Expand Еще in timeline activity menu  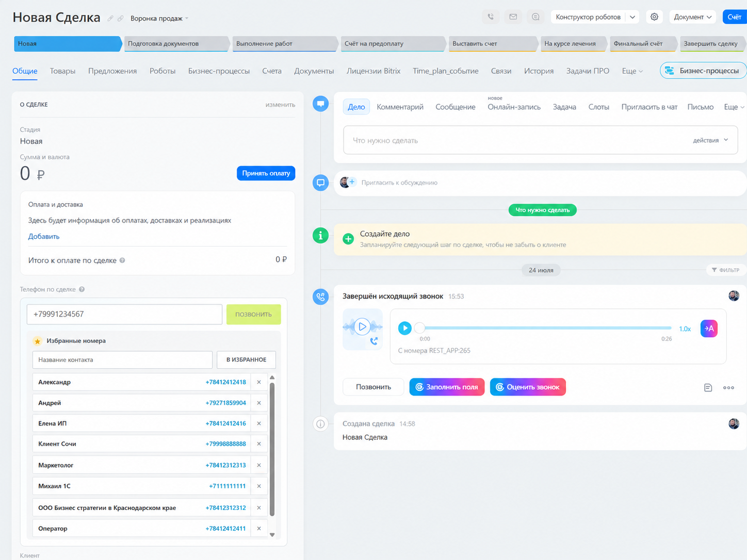(734, 107)
